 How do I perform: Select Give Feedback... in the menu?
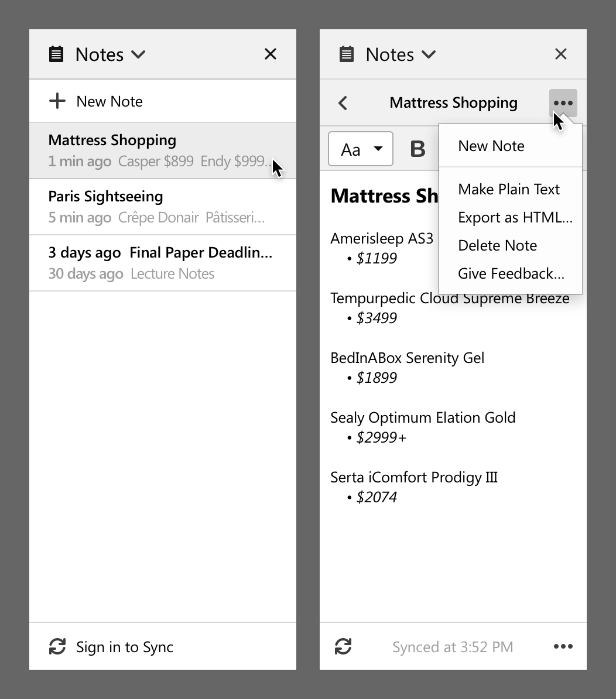(x=511, y=273)
